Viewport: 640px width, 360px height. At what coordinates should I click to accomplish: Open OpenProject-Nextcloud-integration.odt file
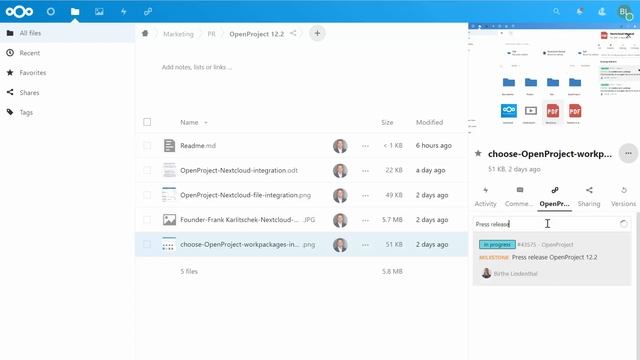coord(239,171)
